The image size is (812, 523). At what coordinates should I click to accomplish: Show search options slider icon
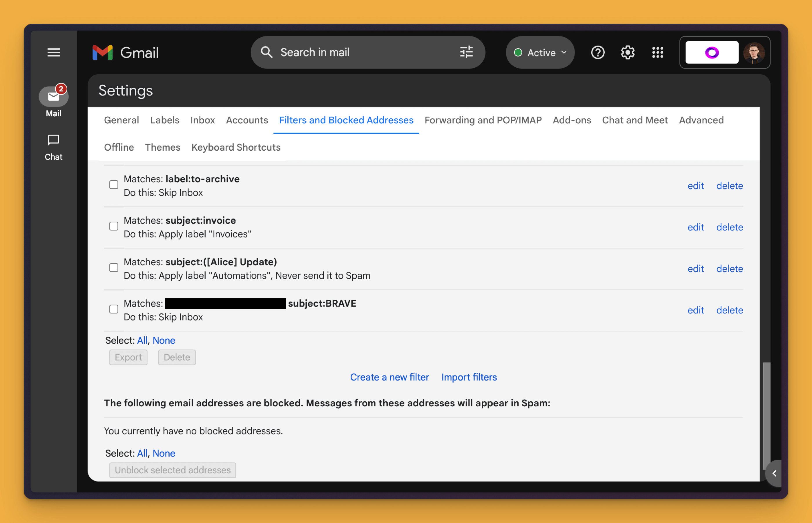pyautogui.click(x=466, y=52)
